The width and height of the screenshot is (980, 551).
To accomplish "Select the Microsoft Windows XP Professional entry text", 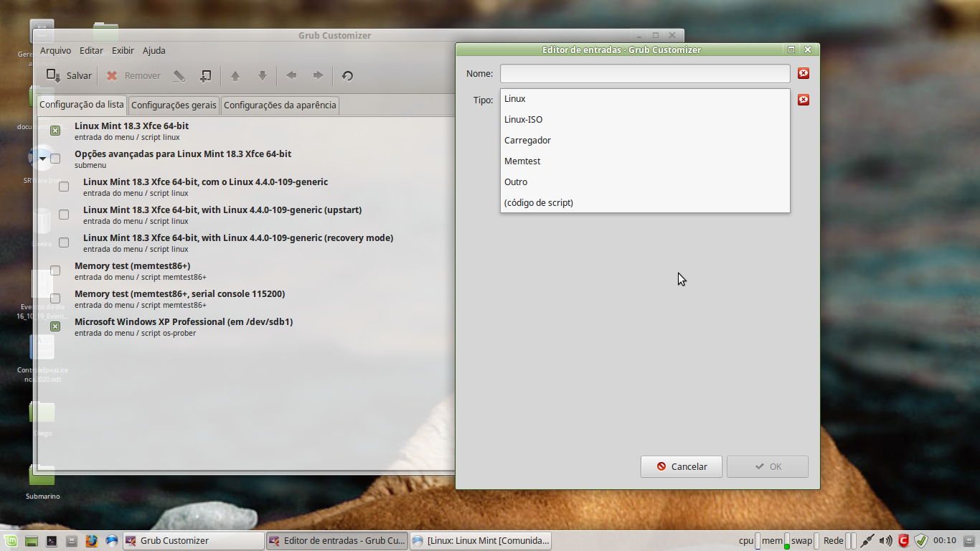I will (184, 321).
